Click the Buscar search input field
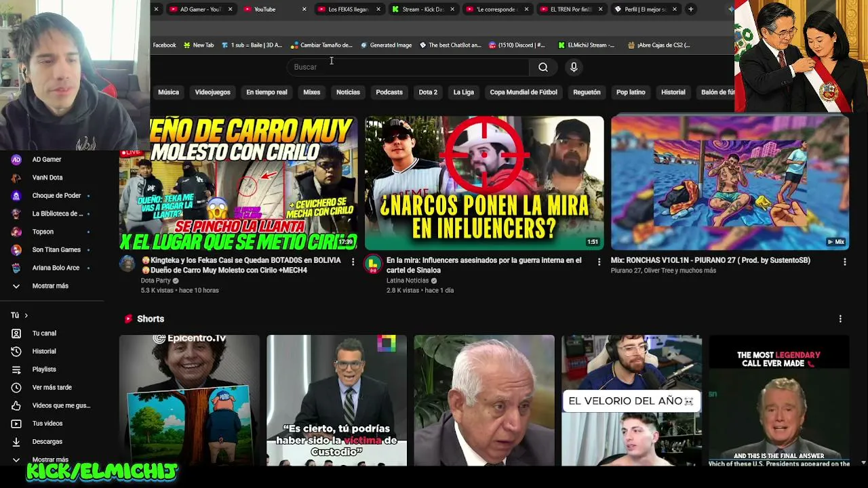This screenshot has height=488, width=868. click(408, 66)
